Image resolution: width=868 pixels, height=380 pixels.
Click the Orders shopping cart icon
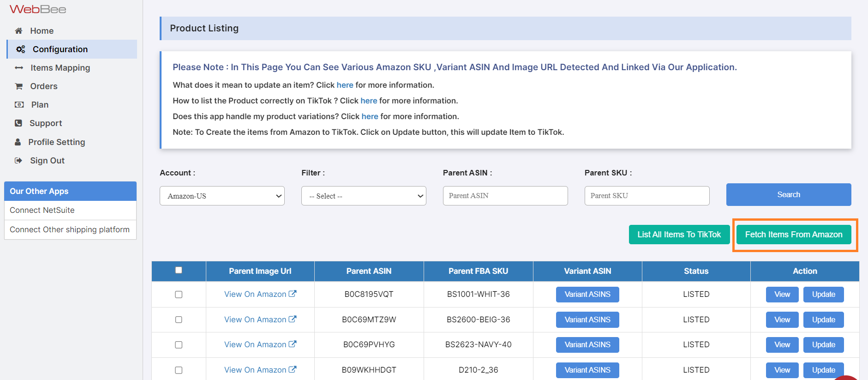point(19,86)
